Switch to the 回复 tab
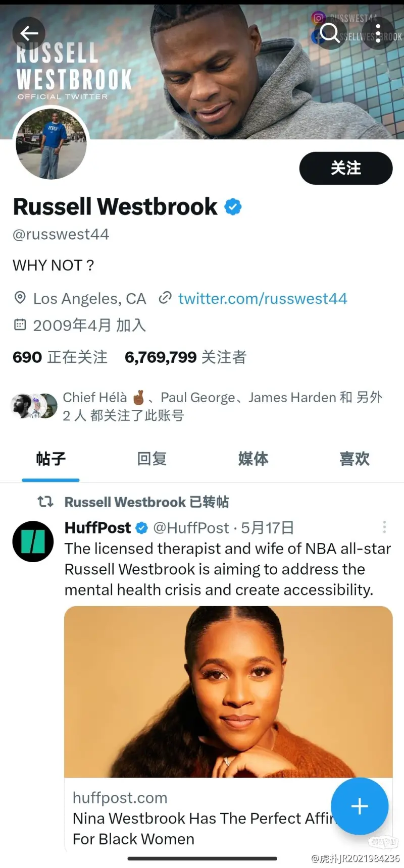 coord(151,459)
